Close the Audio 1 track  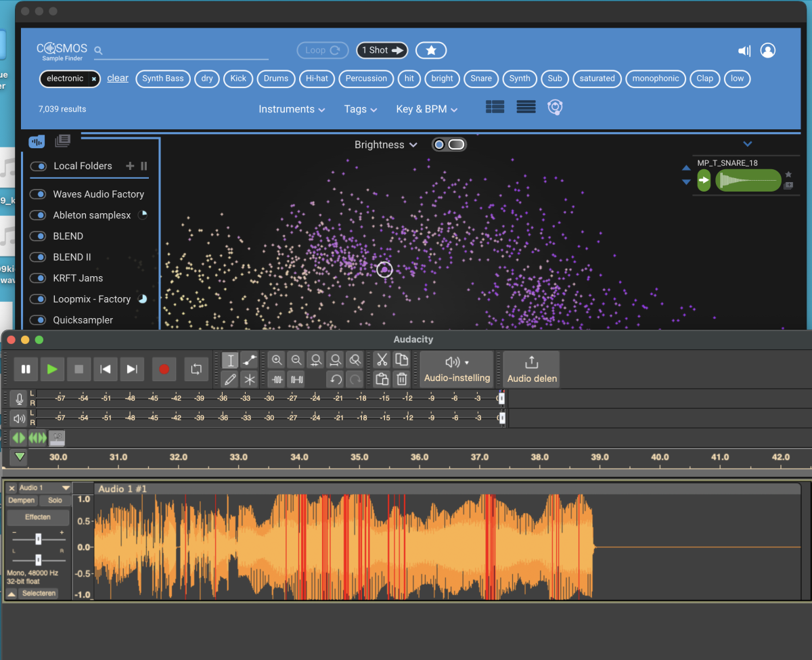12,487
